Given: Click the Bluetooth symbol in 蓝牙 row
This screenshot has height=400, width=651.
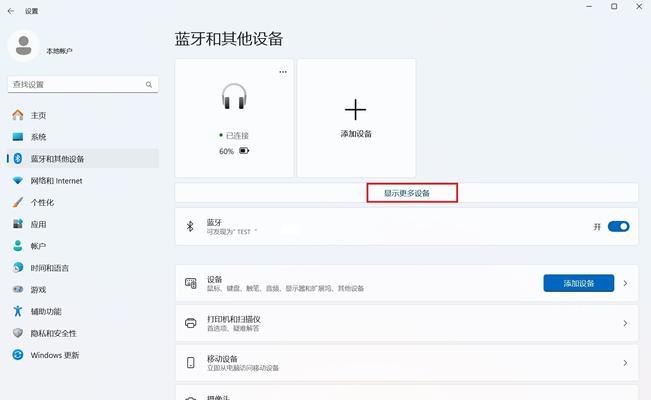Looking at the screenshot, I should 190,226.
